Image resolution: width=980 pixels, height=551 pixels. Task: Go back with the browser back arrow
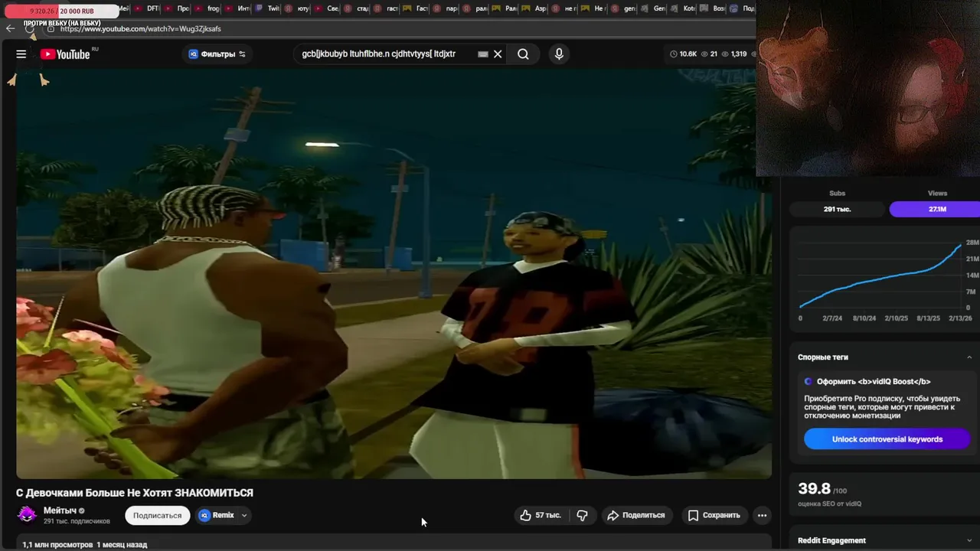pyautogui.click(x=10, y=28)
